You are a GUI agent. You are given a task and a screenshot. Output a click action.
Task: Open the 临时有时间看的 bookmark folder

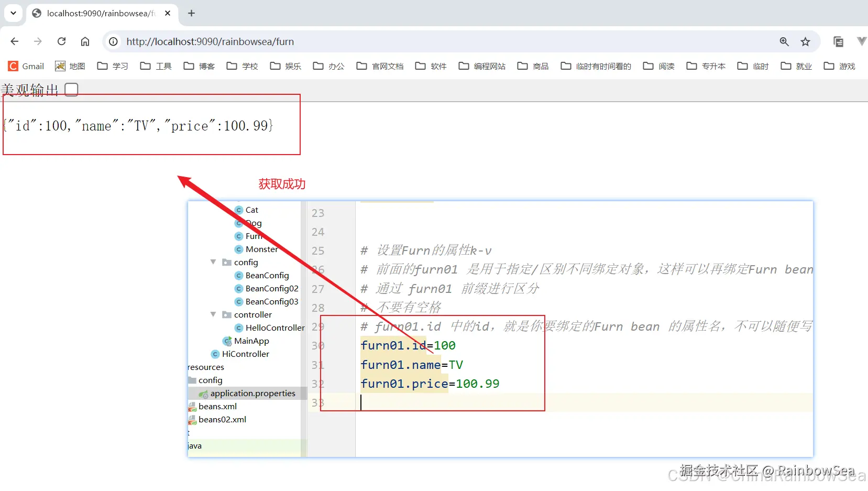pyautogui.click(x=596, y=66)
